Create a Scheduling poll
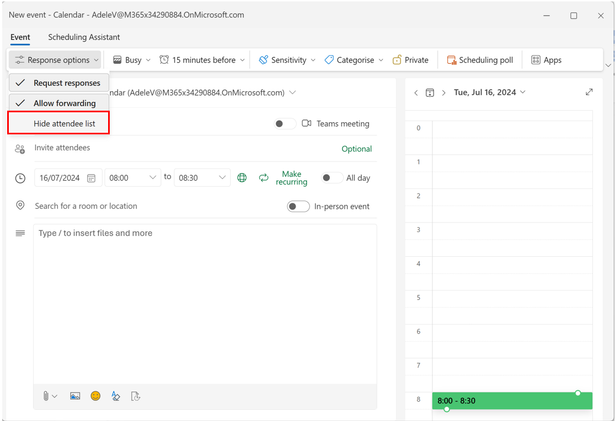The image size is (615, 421). (x=480, y=60)
